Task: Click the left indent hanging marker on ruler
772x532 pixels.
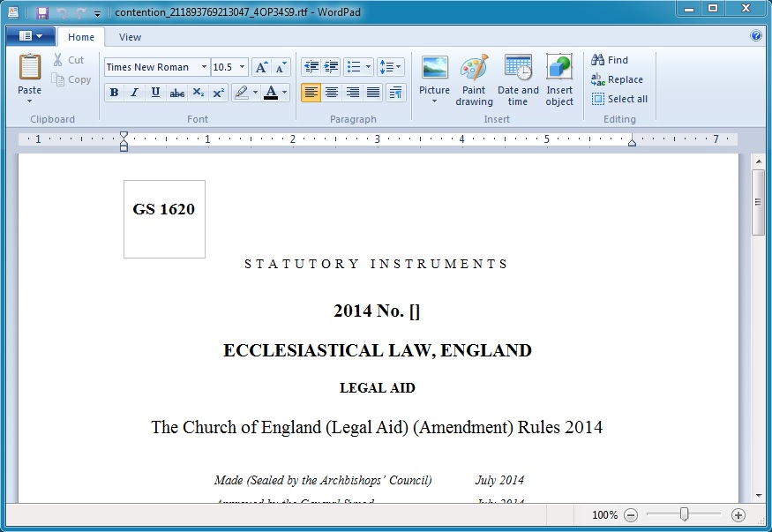Action: 124,144
